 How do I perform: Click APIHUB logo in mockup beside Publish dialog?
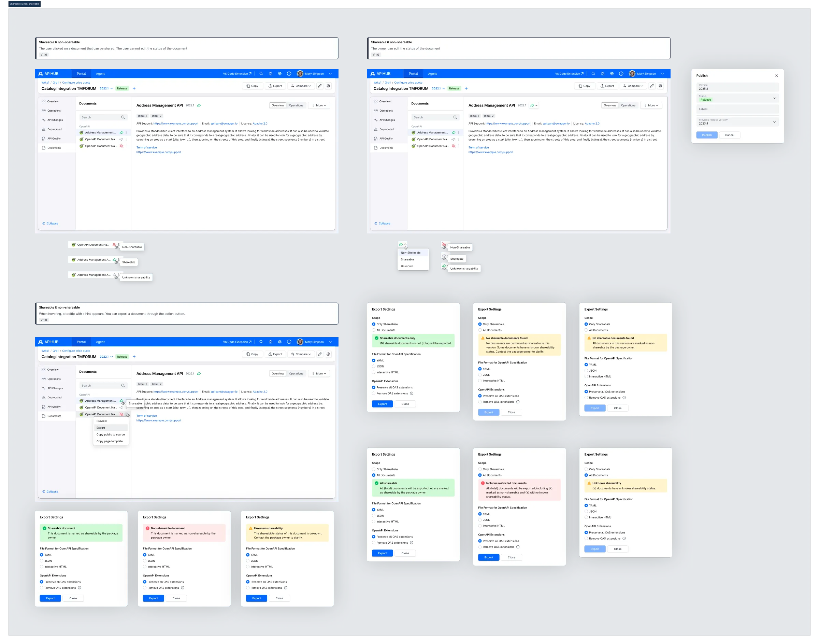pyautogui.click(x=380, y=74)
